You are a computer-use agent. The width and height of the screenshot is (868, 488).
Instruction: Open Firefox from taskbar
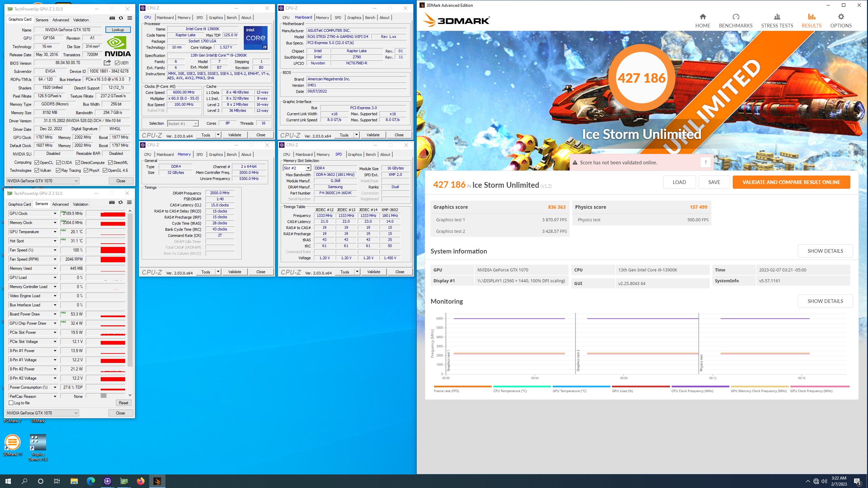[140, 481]
